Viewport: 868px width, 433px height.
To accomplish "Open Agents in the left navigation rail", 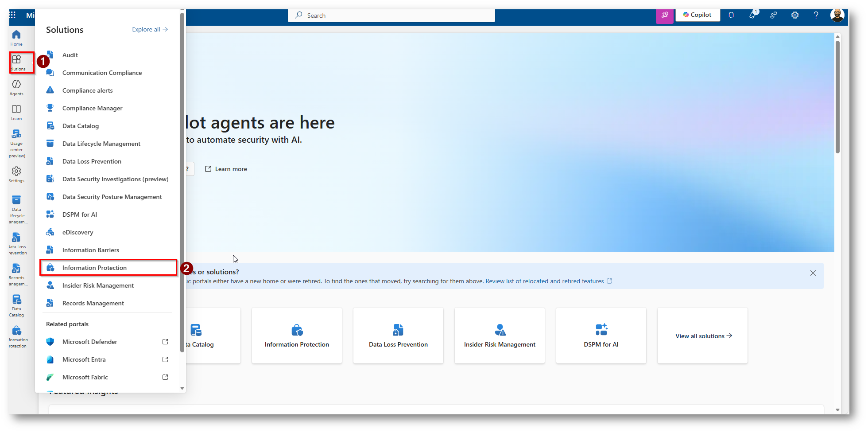I will click(x=16, y=87).
